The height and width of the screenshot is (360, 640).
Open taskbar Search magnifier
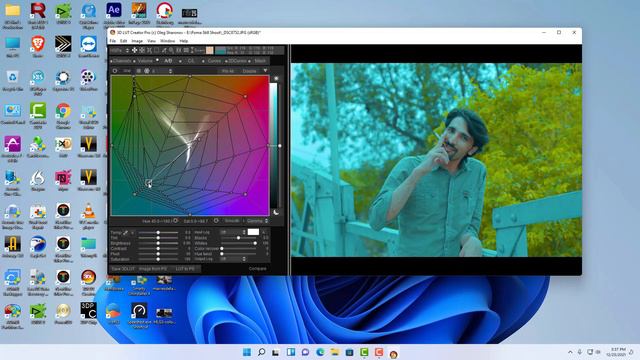point(262,352)
